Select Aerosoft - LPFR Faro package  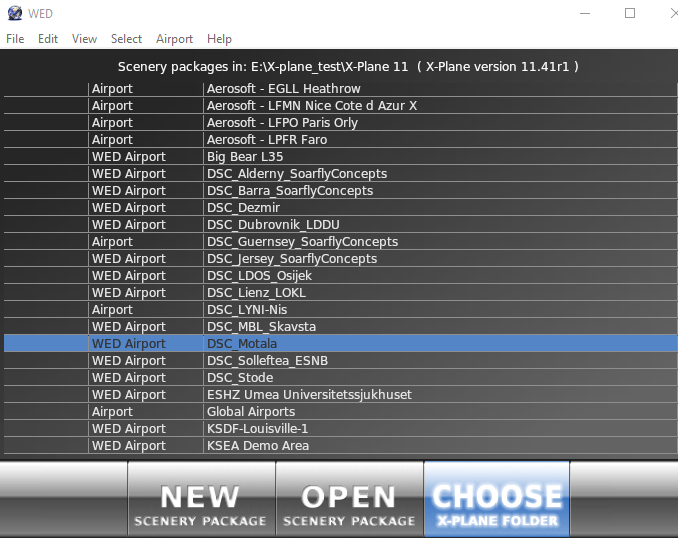tap(341, 140)
